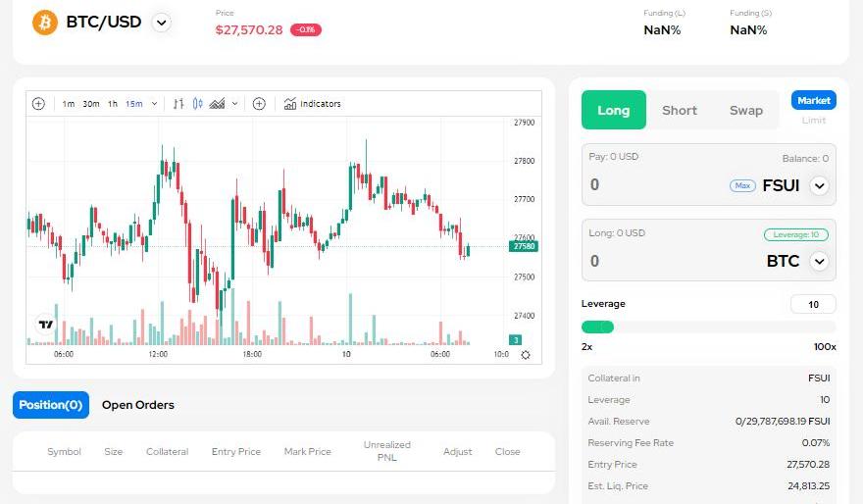This screenshot has height=504, width=863.
Task: Click the leftmost plus icon in chart toolbar
Action: tap(38, 104)
